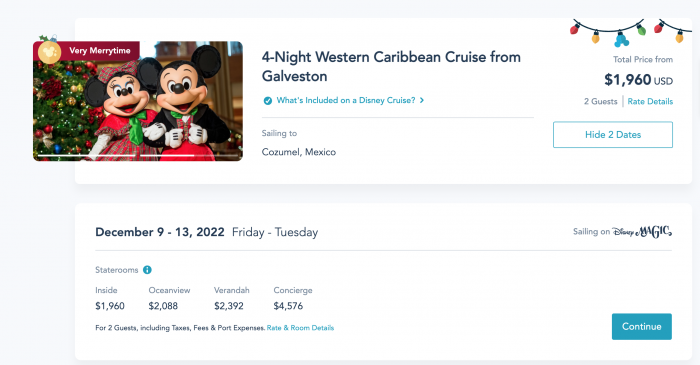Image resolution: width=700 pixels, height=365 pixels.
Task: Click the Mickey-shaped holiday light decoration
Action: [x=621, y=39]
